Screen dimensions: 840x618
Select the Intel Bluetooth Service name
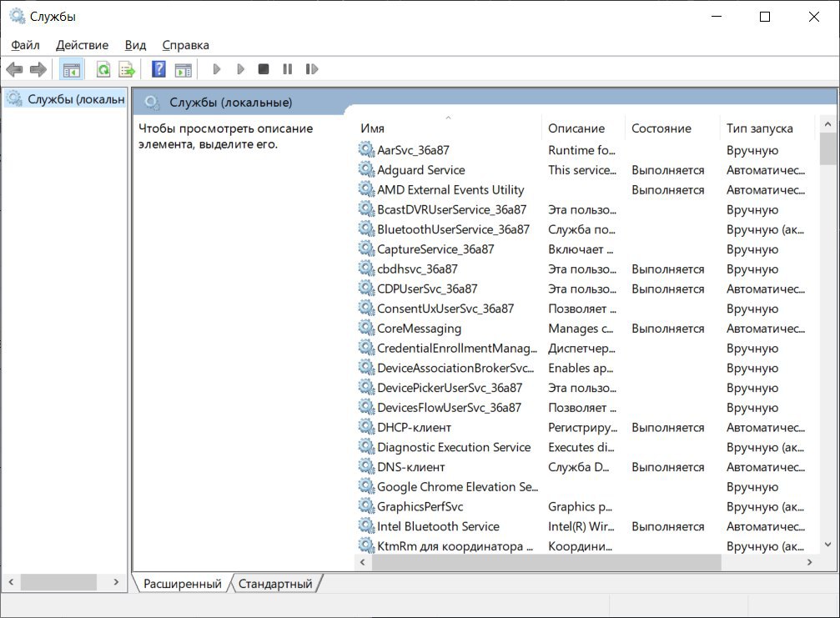[438, 526]
